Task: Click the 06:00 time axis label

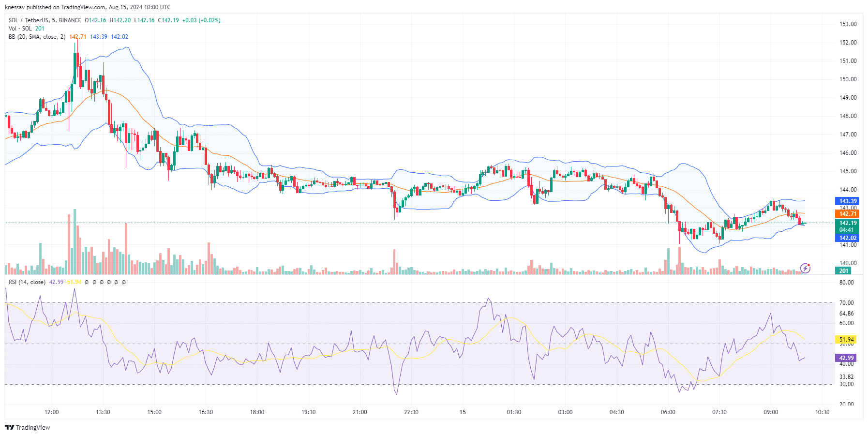Action: 668,412
